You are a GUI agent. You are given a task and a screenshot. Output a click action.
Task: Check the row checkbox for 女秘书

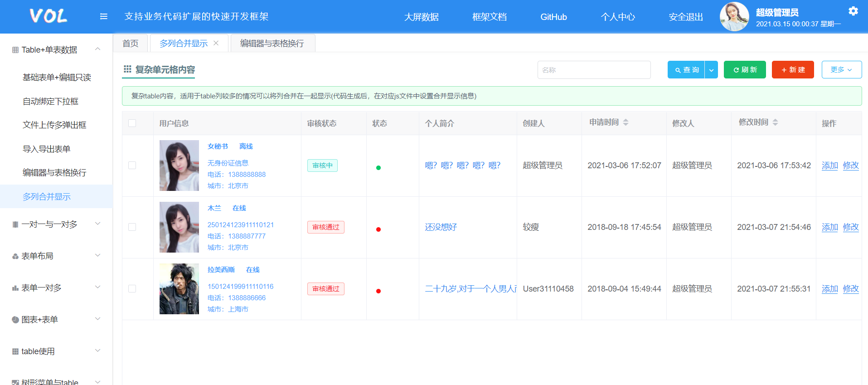coord(132,166)
